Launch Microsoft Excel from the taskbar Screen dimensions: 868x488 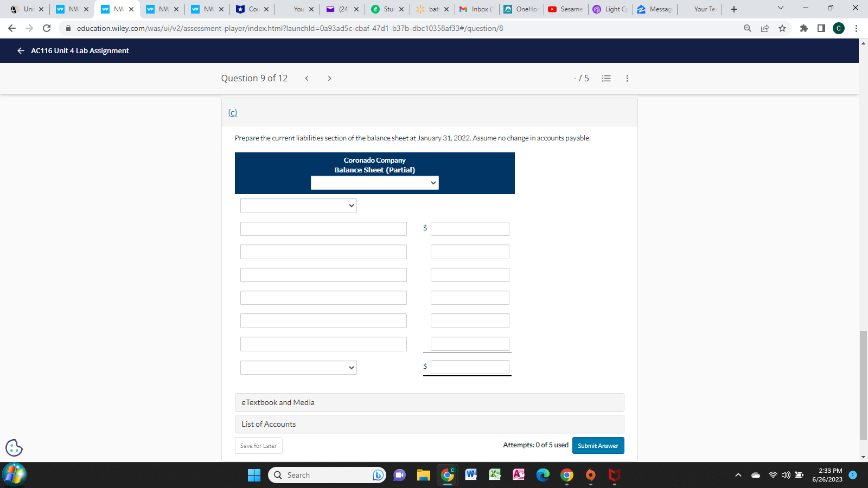coord(494,474)
